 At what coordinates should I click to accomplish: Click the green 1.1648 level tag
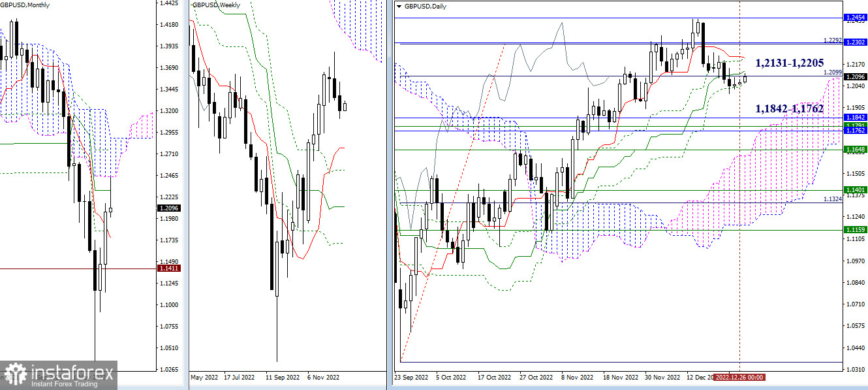(x=855, y=150)
